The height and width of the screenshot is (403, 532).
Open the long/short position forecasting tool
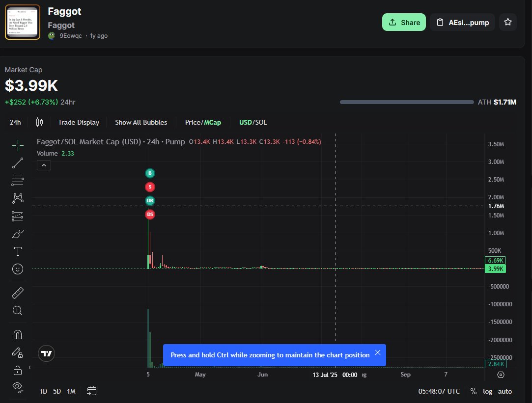pyautogui.click(x=18, y=216)
